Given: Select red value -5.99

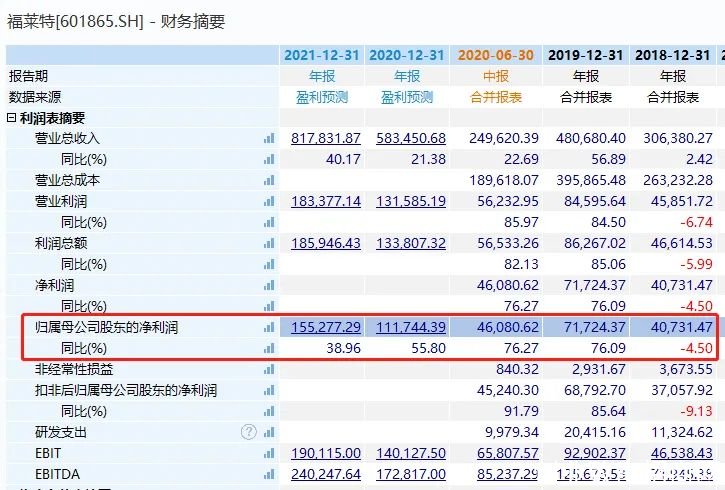Looking at the screenshot, I should pos(696,264).
